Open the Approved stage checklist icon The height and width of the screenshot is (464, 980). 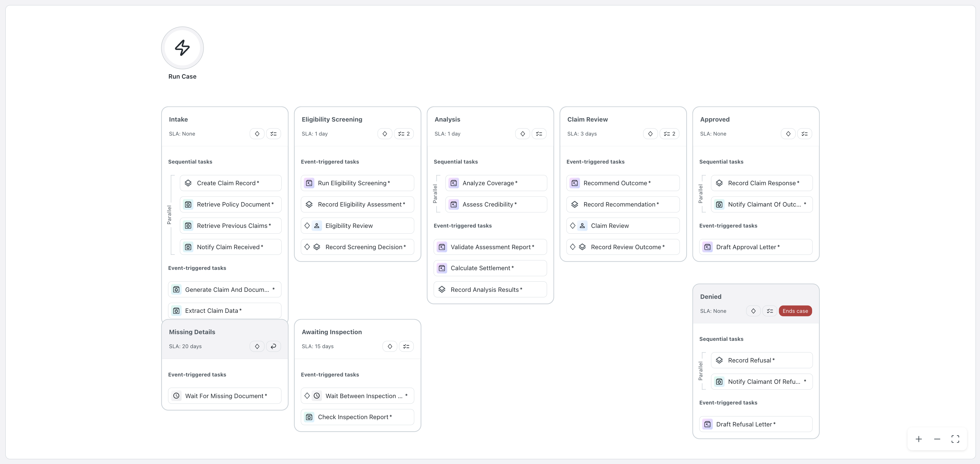tap(804, 134)
